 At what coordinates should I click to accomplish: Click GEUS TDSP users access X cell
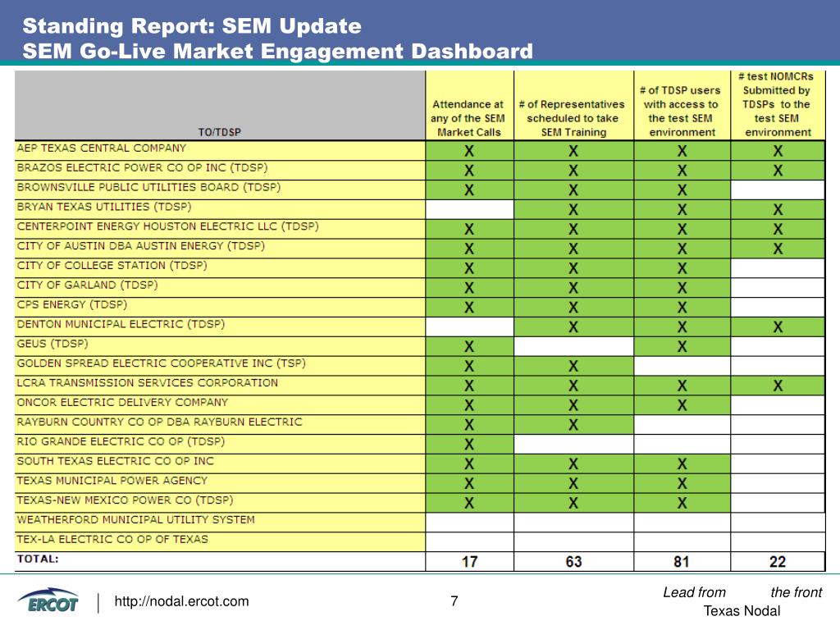point(682,347)
